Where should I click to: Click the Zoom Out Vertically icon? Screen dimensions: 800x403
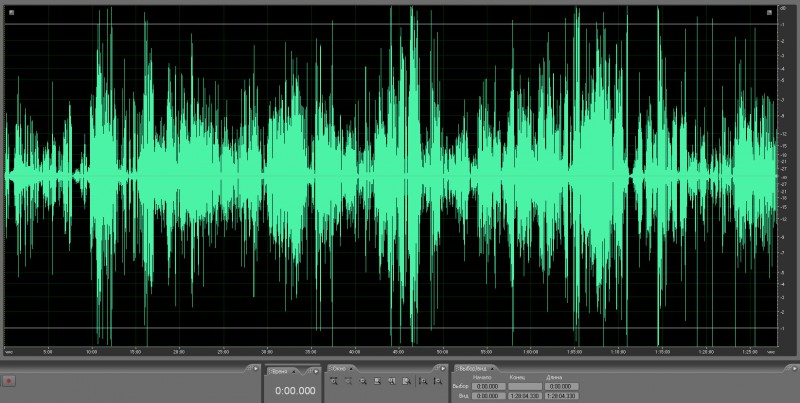(x=438, y=381)
